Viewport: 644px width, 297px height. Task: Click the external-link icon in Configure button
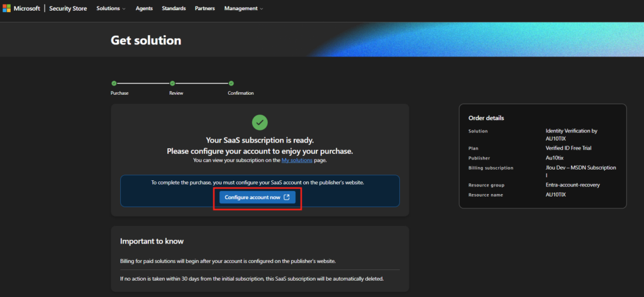tap(287, 197)
